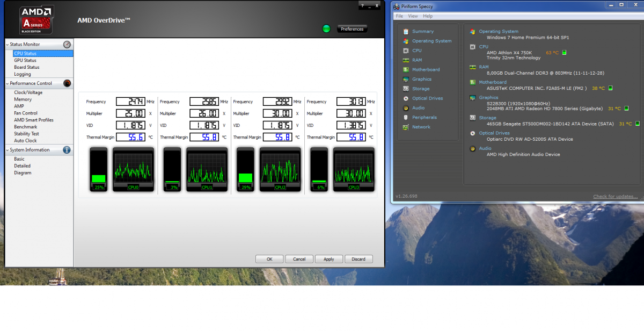Open the AMP page
The width and height of the screenshot is (644, 331).
pos(19,106)
